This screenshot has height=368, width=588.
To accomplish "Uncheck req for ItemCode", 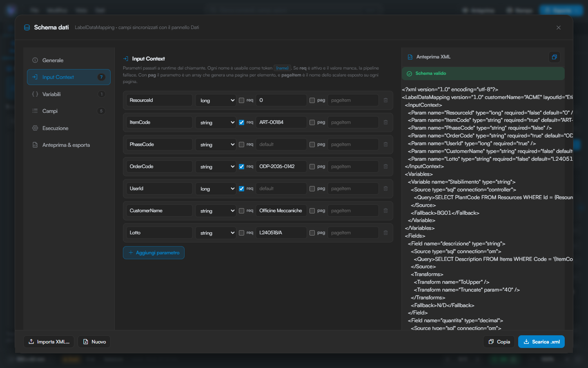I will pos(241,122).
